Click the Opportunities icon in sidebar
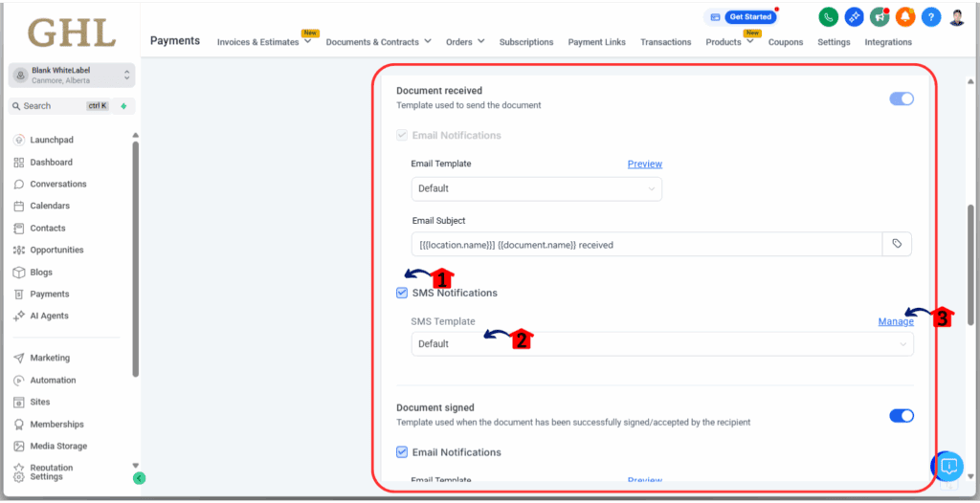The height and width of the screenshot is (503, 980). 19,250
